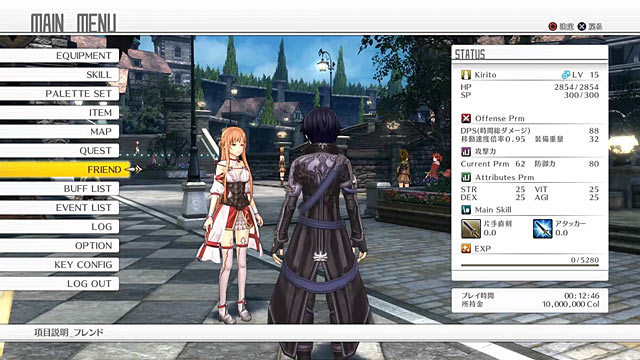Viewport: 640px width, 360px height.
Task: Choose ITEM from the main menu
Action: tap(60, 113)
